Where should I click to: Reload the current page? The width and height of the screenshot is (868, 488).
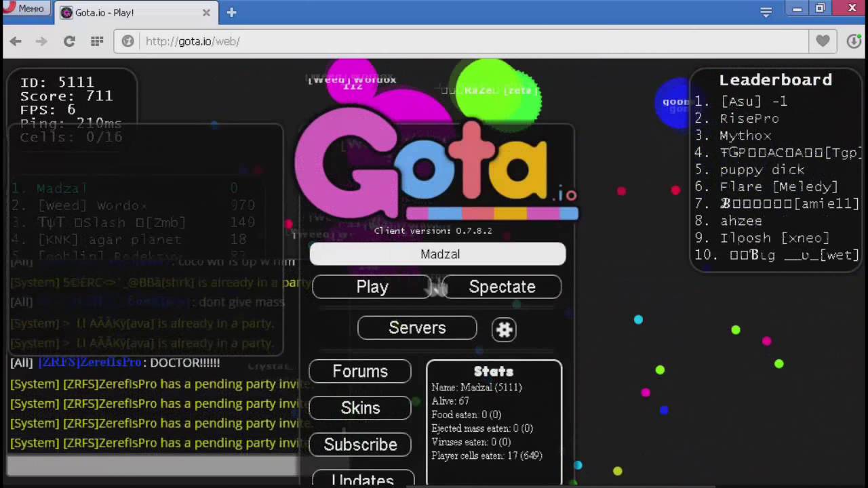click(69, 41)
